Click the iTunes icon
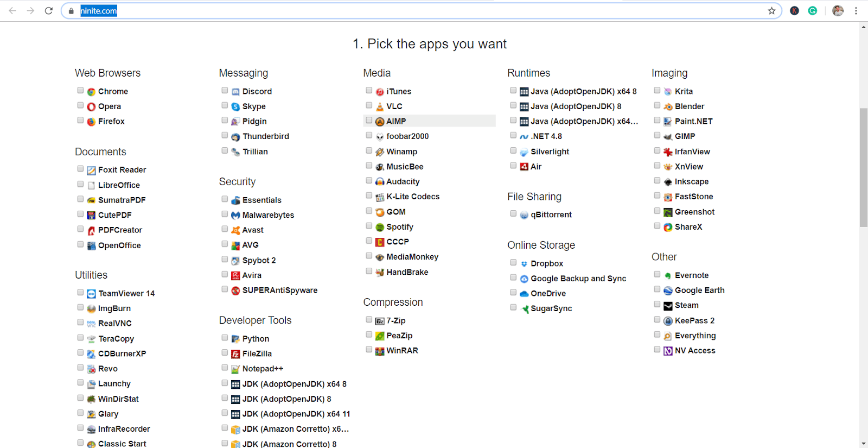 380,92
